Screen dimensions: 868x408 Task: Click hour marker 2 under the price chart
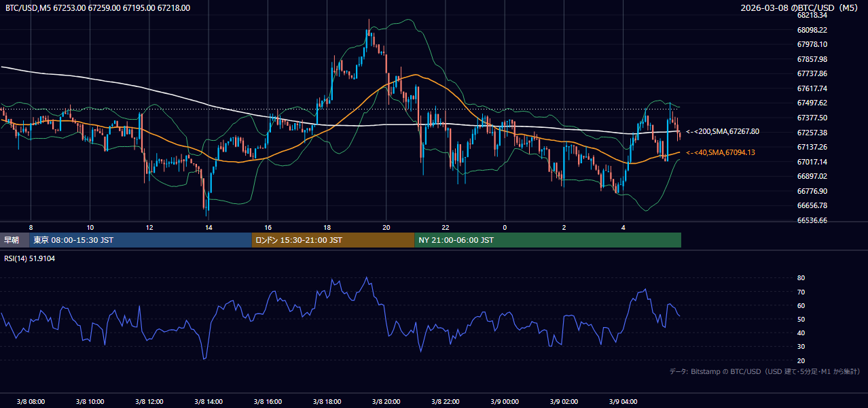point(564,227)
